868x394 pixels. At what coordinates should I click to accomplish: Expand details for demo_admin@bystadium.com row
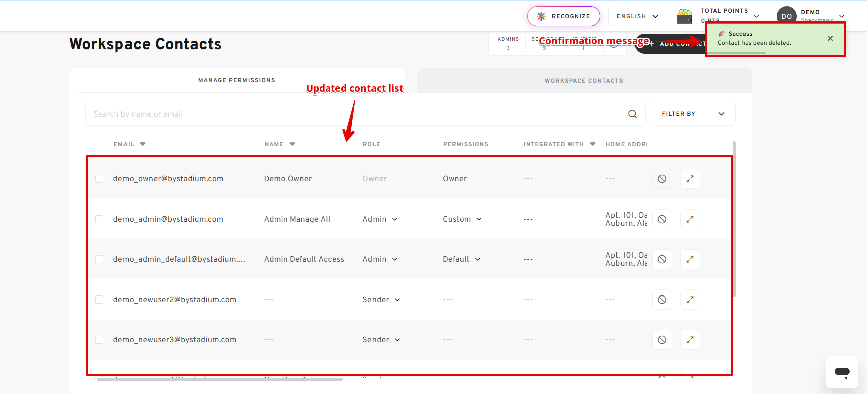coord(690,219)
